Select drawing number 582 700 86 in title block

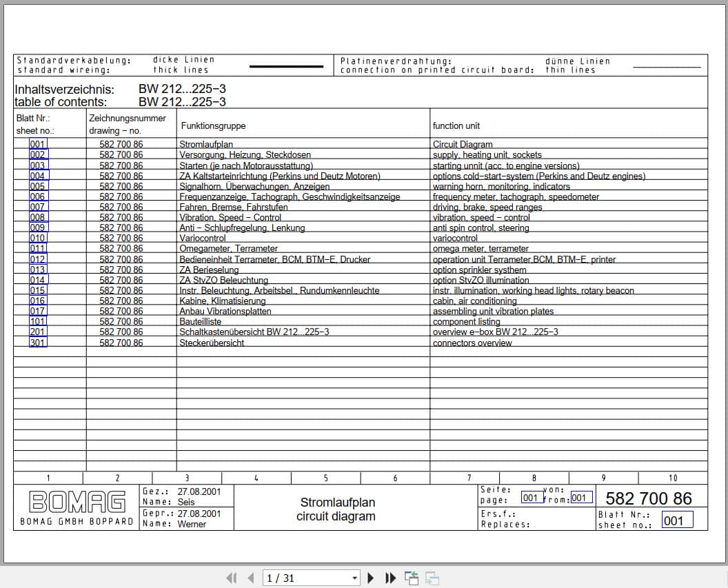(649, 498)
